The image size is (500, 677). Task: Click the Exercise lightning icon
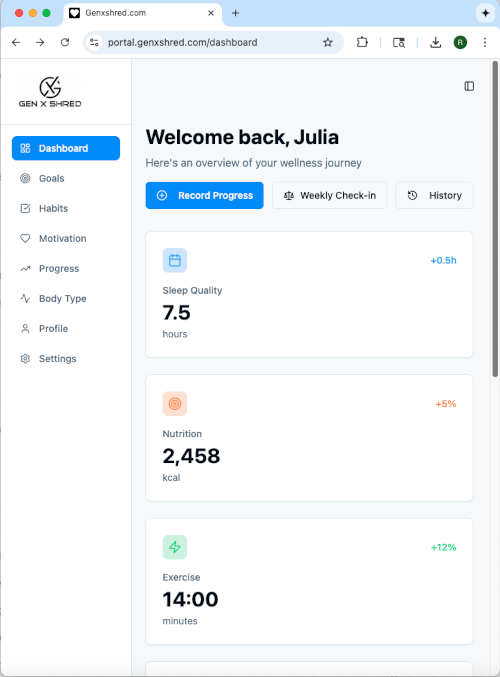tap(175, 547)
